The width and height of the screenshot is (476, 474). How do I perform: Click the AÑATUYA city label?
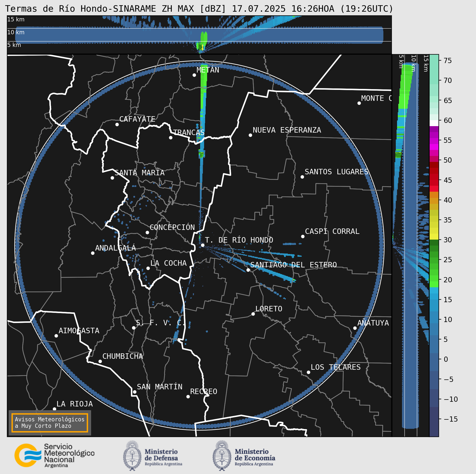click(373, 323)
